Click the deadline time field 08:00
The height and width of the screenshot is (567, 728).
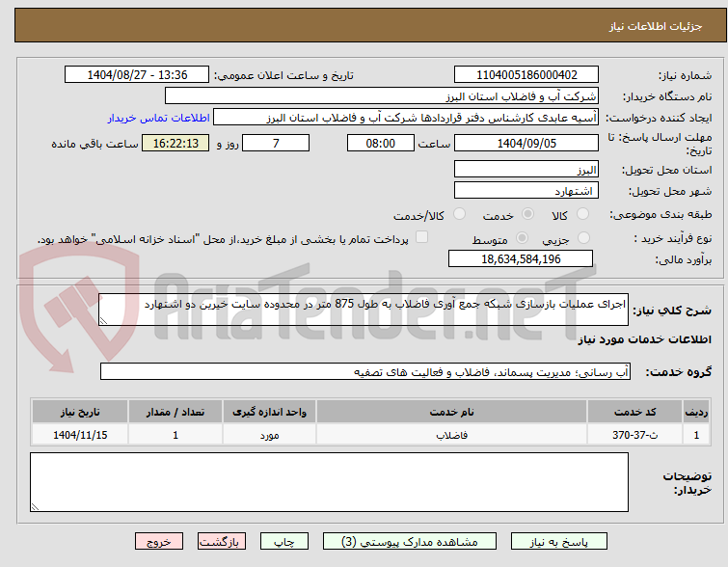pos(381,143)
